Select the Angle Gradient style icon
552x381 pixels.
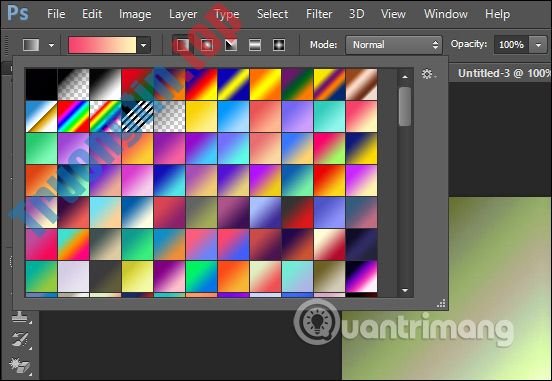(231, 45)
